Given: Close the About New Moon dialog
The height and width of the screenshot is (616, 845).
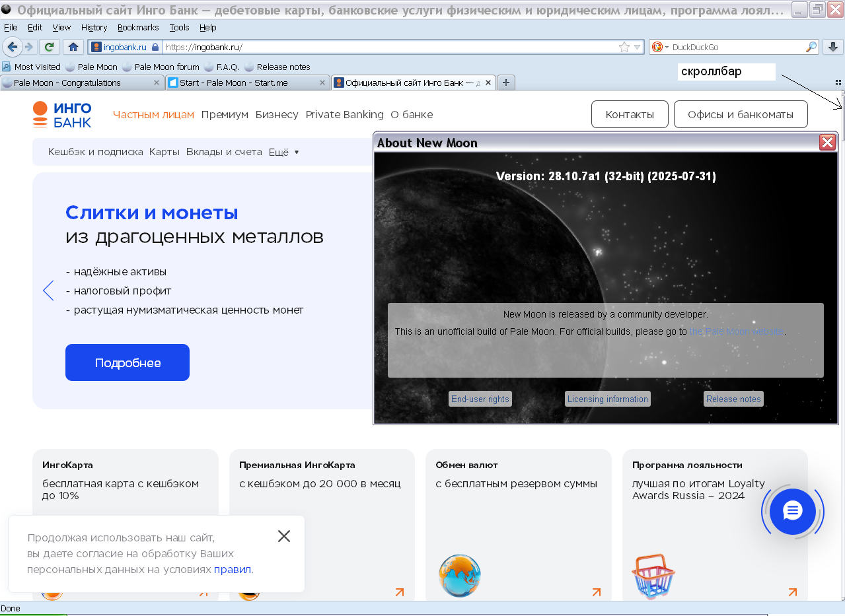Looking at the screenshot, I should (827, 142).
